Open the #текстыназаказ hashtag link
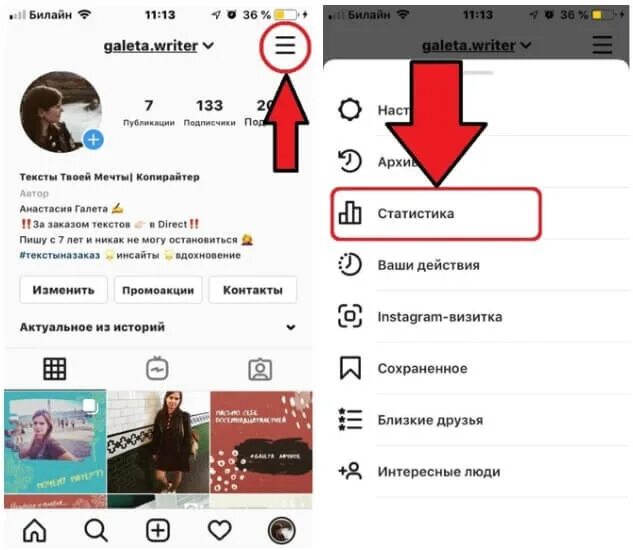 (x=60, y=255)
